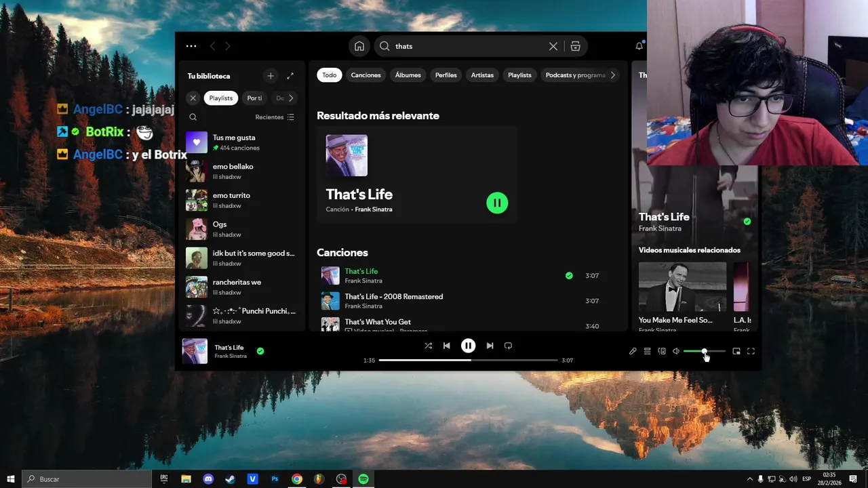Switch to the Perfiles tab
Viewport: 868px width, 488px height.
pyautogui.click(x=446, y=75)
